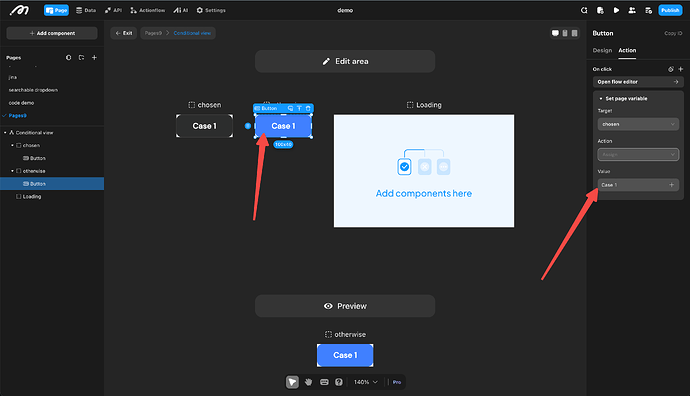Switch to desktop viewport toggle
Image resolution: width=690 pixels, height=396 pixels.
point(555,33)
